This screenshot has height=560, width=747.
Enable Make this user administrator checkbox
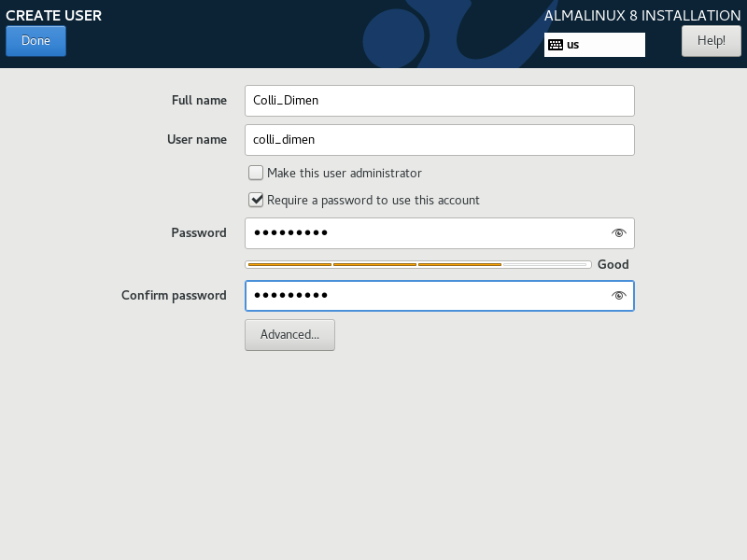(x=256, y=173)
